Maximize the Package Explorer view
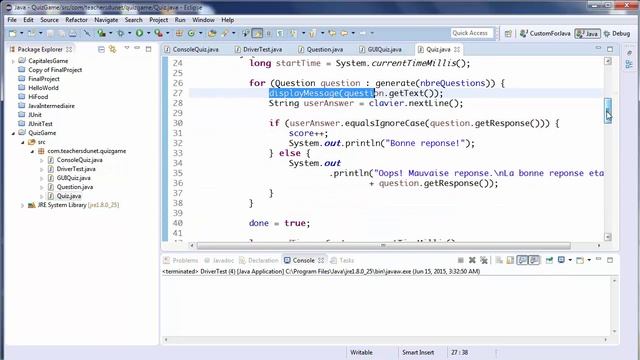 click(x=149, y=49)
